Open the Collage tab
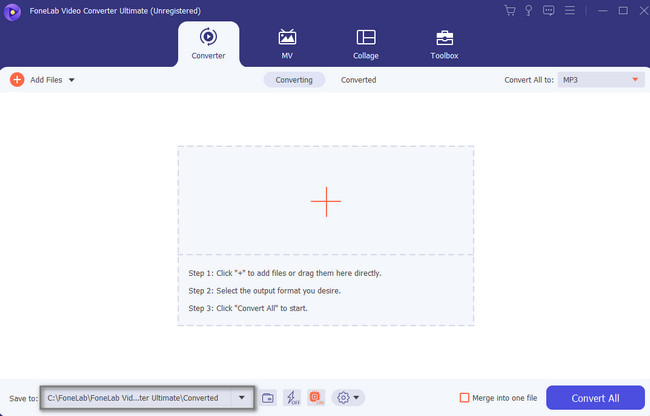Image resolution: width=650 pixels, height=416 pixels. click(x=366, y=44)
